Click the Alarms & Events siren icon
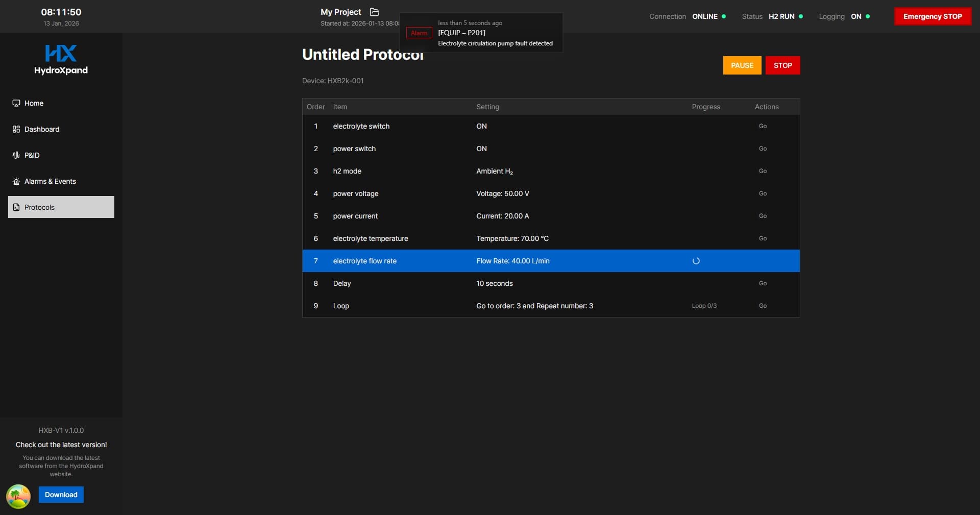Image resolution: width=980 pixels, height=515 pixels. tap(16, 181)
